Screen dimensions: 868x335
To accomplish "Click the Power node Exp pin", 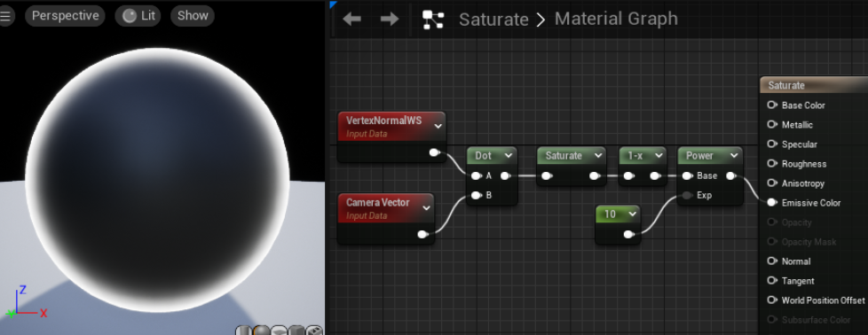I will click(x=688, y=195).
